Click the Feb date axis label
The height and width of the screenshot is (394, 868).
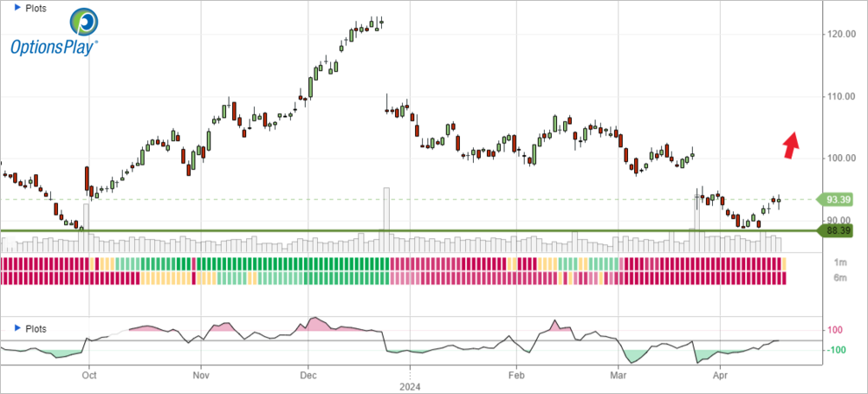(516, 374)
